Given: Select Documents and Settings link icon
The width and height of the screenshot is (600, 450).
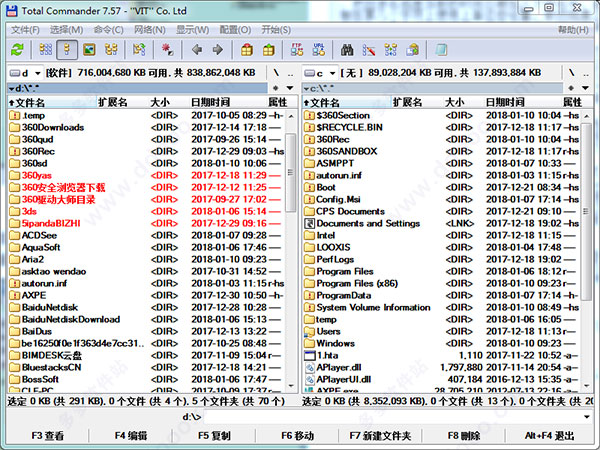Looking at the screenshot, I should pos(309,223).
